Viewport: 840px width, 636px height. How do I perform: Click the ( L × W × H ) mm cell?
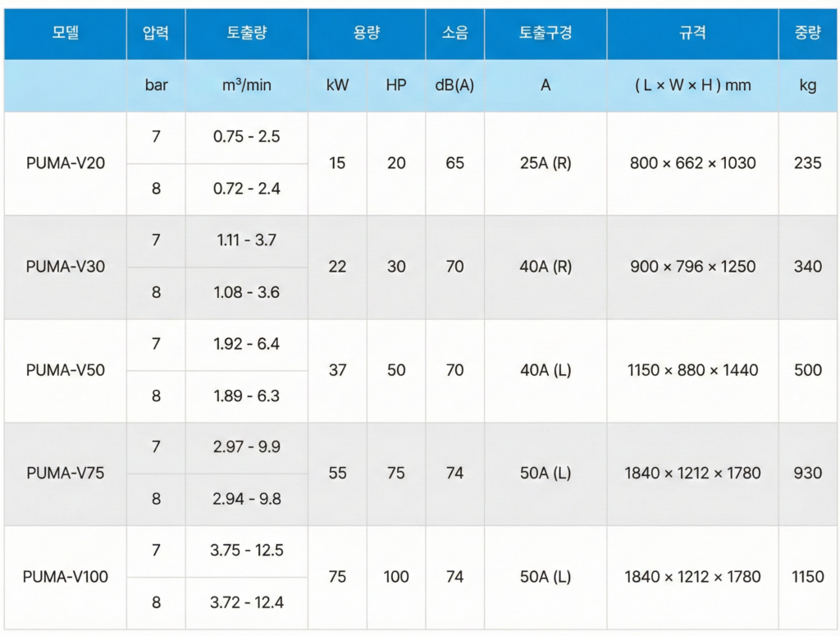pyautogui.click(x=692, y=85)
